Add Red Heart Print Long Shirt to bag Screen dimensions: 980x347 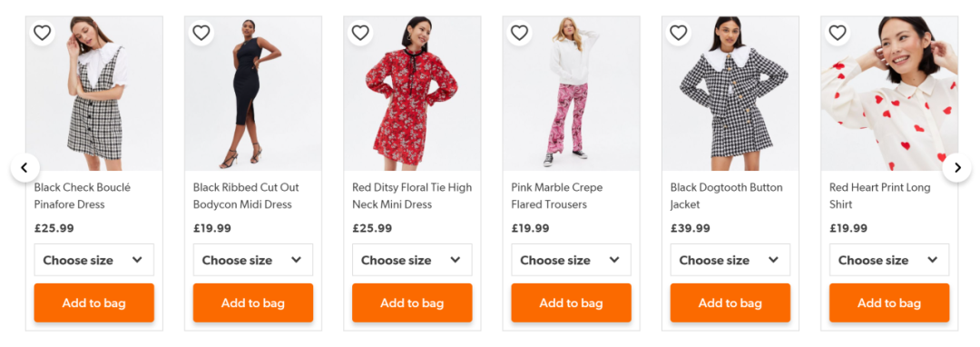coord(889,303)
